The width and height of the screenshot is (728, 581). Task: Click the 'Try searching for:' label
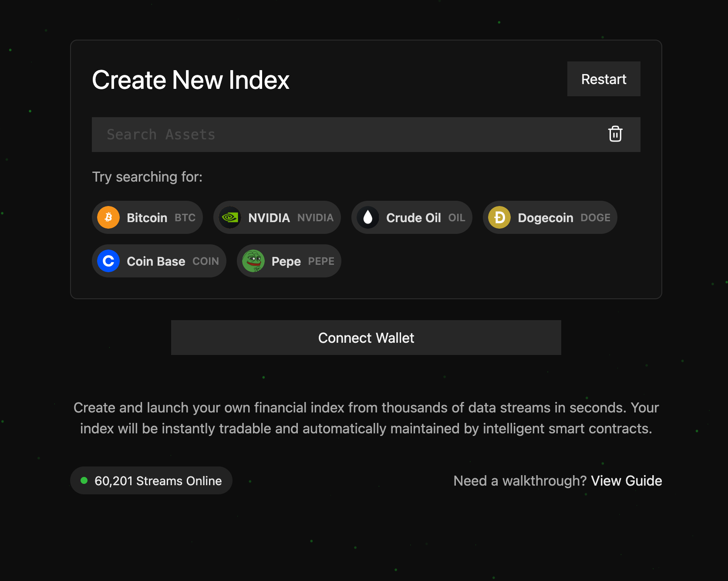147,177
